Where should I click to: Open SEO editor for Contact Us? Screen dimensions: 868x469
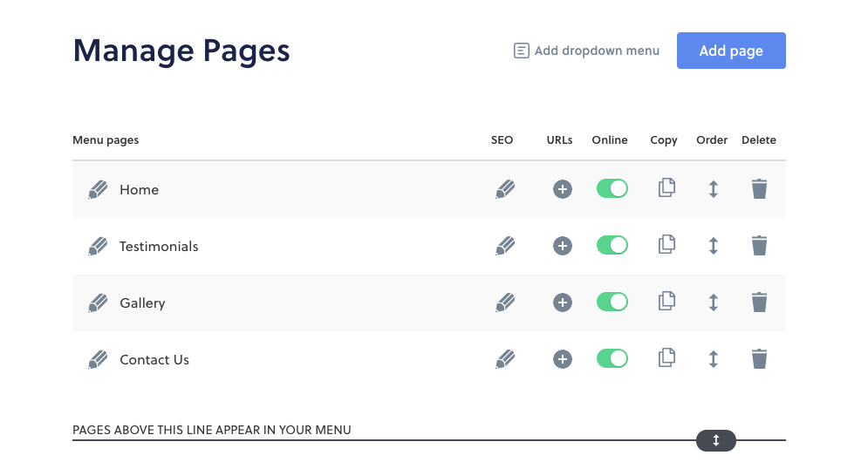(505, 359)
